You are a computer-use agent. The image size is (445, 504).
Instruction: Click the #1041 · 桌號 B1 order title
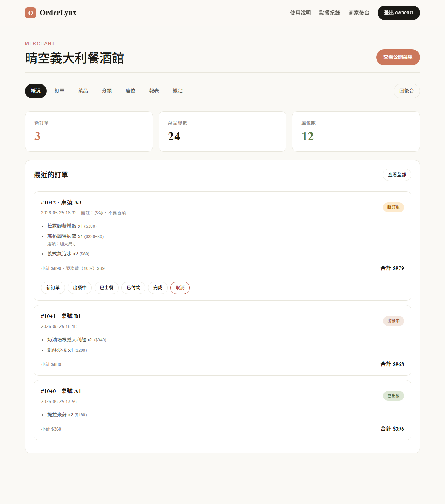[x=61, y=316]
